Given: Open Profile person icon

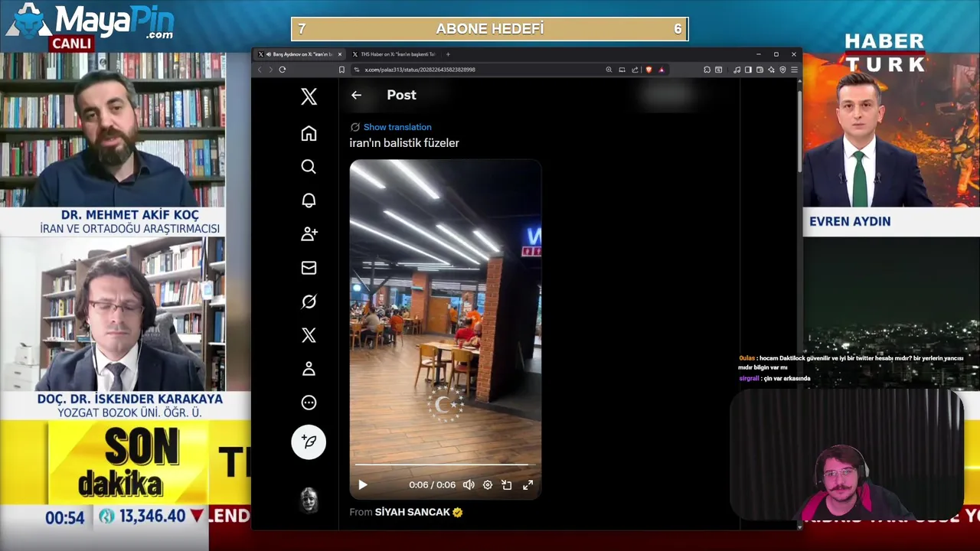Looking at the screenshot, I should (x=309, y=369).
